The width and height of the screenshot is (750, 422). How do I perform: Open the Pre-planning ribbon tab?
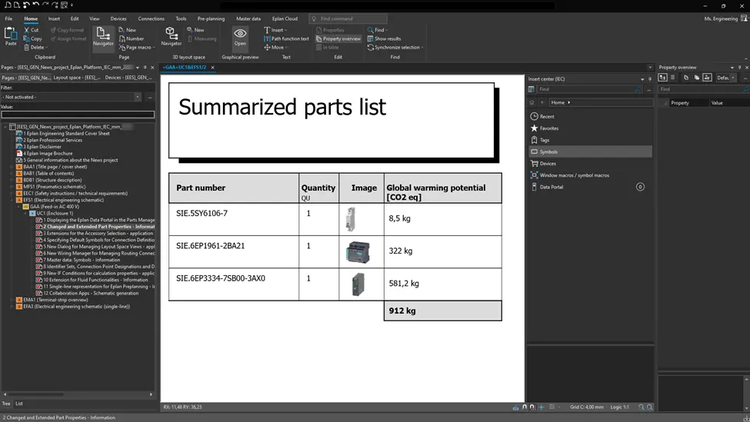[211, 18]
